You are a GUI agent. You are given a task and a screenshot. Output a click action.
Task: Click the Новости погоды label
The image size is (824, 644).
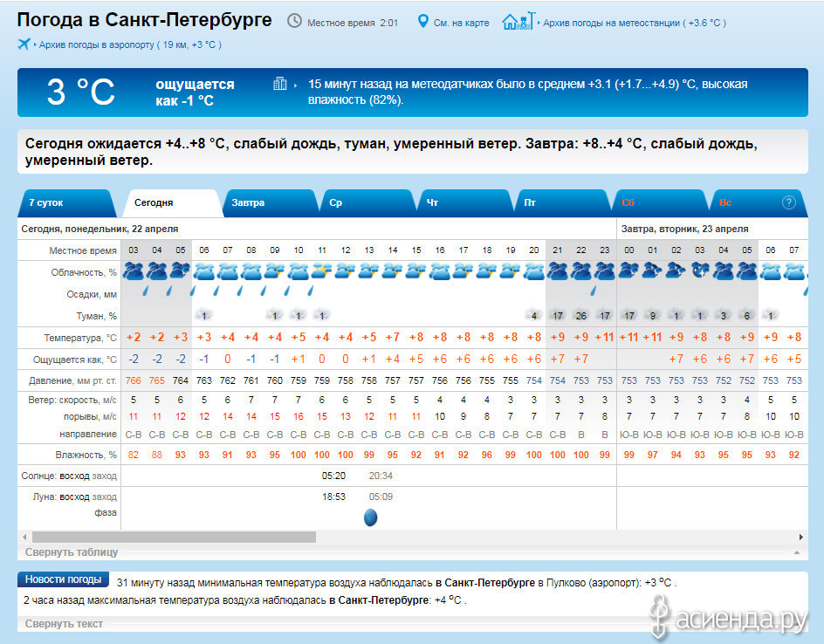tap(63, 579)
